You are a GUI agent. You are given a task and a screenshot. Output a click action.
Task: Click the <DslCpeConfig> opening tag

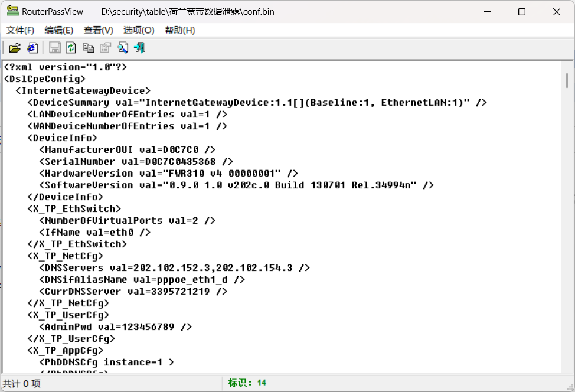45,79
